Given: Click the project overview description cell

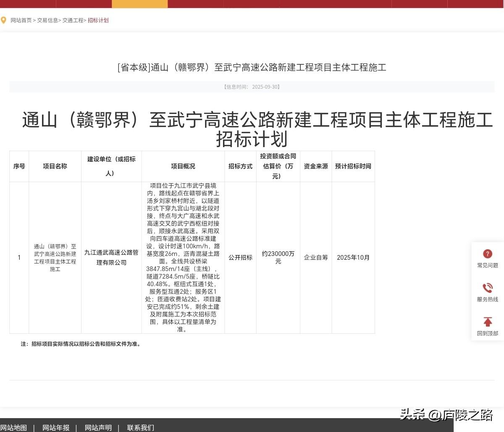Looking at the screenshot, I should (183, 258).
